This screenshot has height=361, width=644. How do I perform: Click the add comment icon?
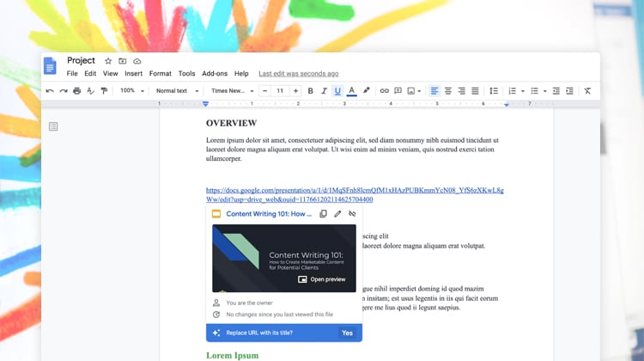point(398,91)
